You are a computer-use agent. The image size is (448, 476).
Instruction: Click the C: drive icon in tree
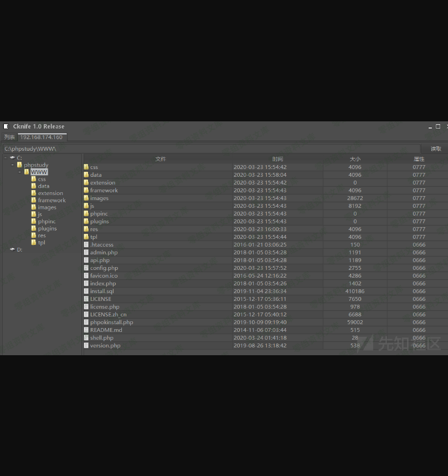click(12, 157)
